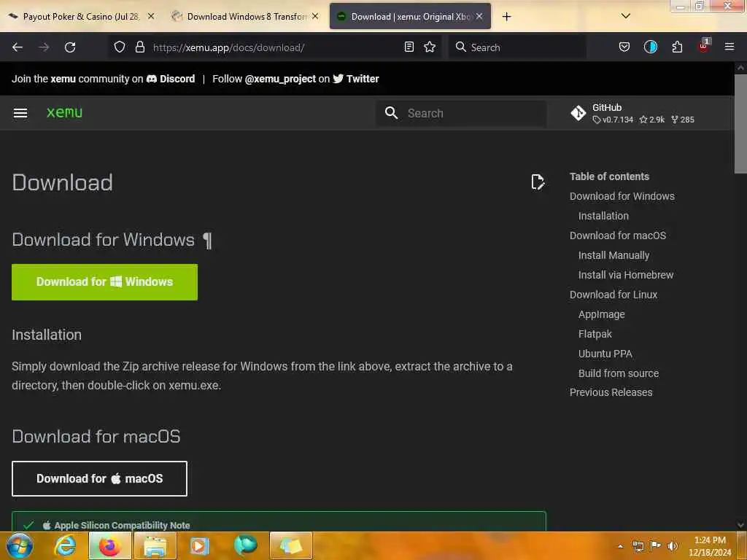Open the list all tabs dropdown
Image resolution: width=747 pixels, height=560 pixels.
[x=626, y=16]
